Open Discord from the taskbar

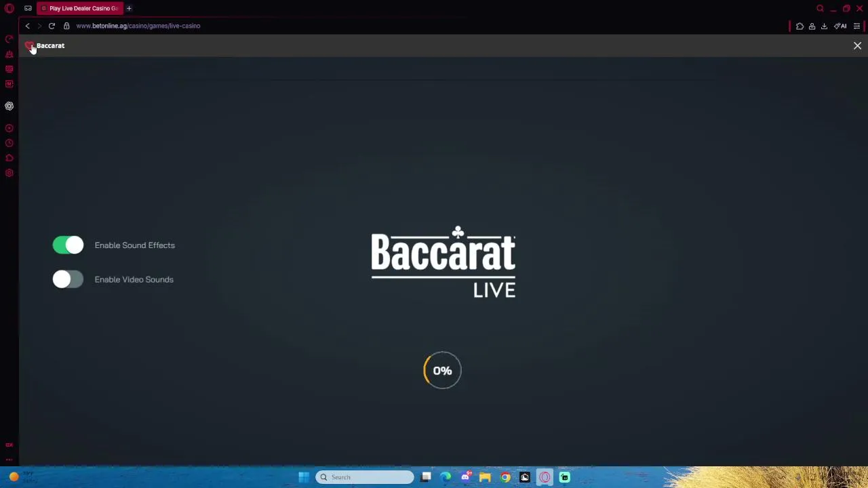coord(465,477)
